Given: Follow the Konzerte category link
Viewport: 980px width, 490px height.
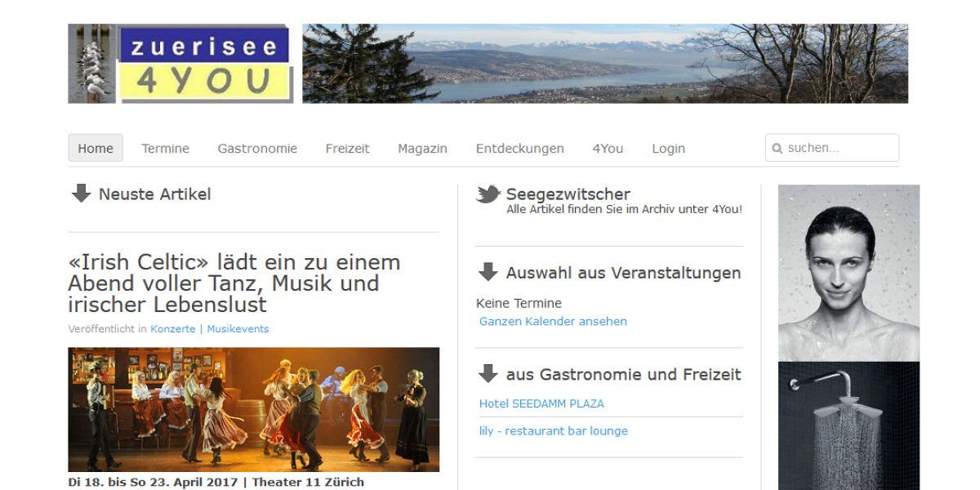Looking at the screenshot, I should click(x=172, y=329).
